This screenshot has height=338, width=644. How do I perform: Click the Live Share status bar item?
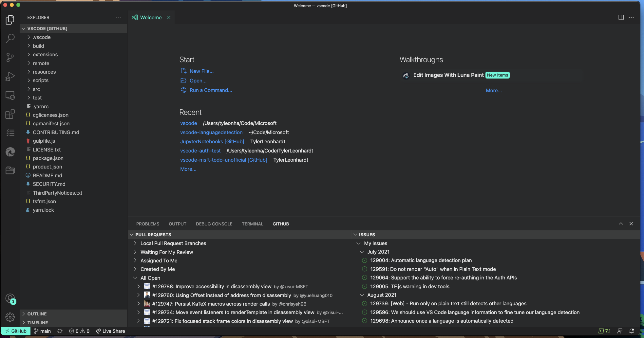coord(110,331)
